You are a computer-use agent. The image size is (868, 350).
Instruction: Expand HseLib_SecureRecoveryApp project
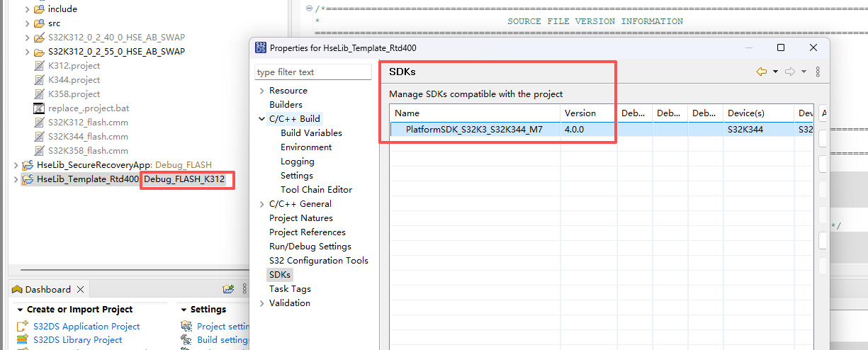[16, 165]
